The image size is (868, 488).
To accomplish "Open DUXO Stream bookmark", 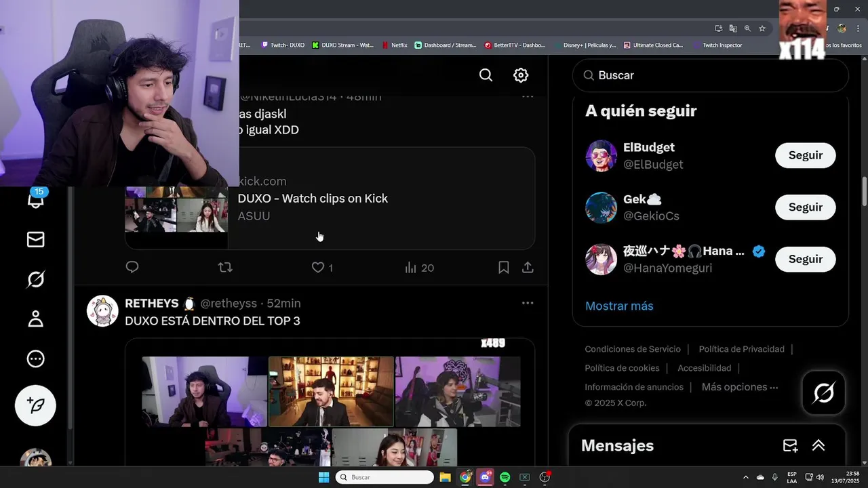I will [x=342, y=45].
